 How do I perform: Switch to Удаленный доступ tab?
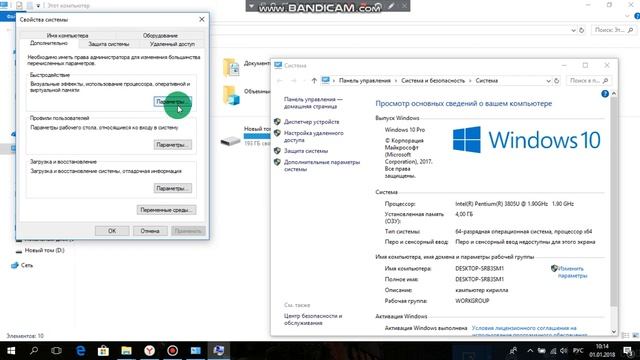[x=172, y=44]
